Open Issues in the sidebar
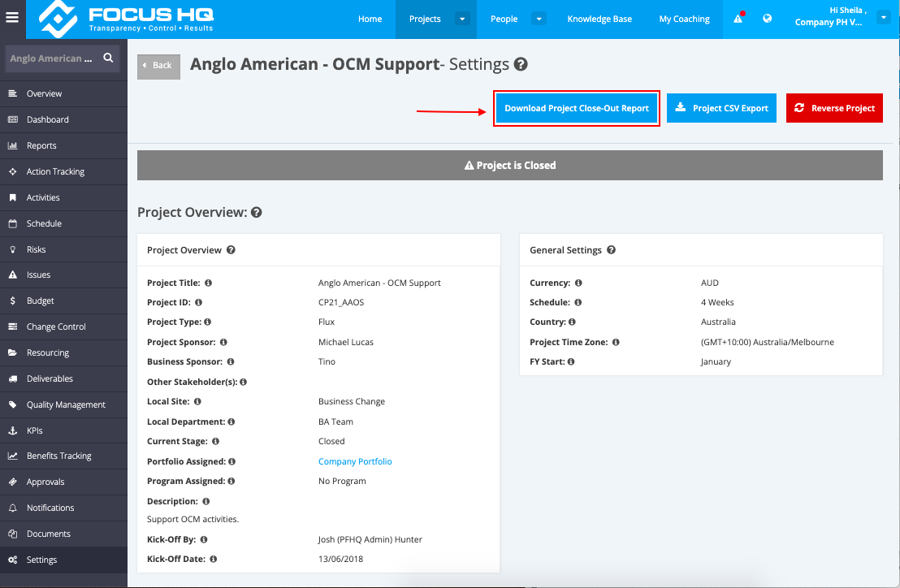Image resolution: width=900 pixels, height=588 pixels. (63, 275)
